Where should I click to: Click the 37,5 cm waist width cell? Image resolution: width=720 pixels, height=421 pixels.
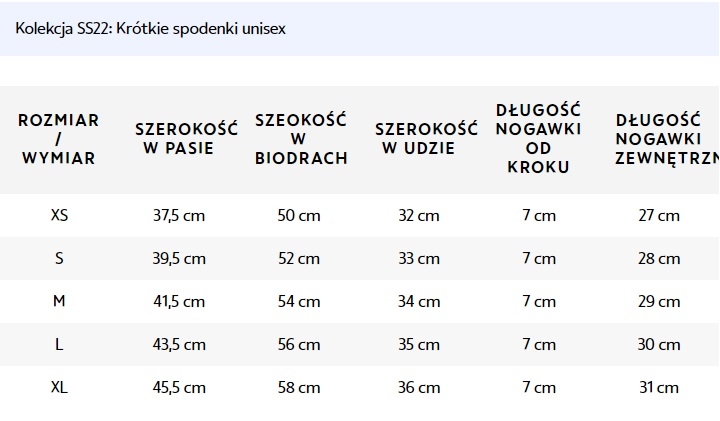(179, 215)
